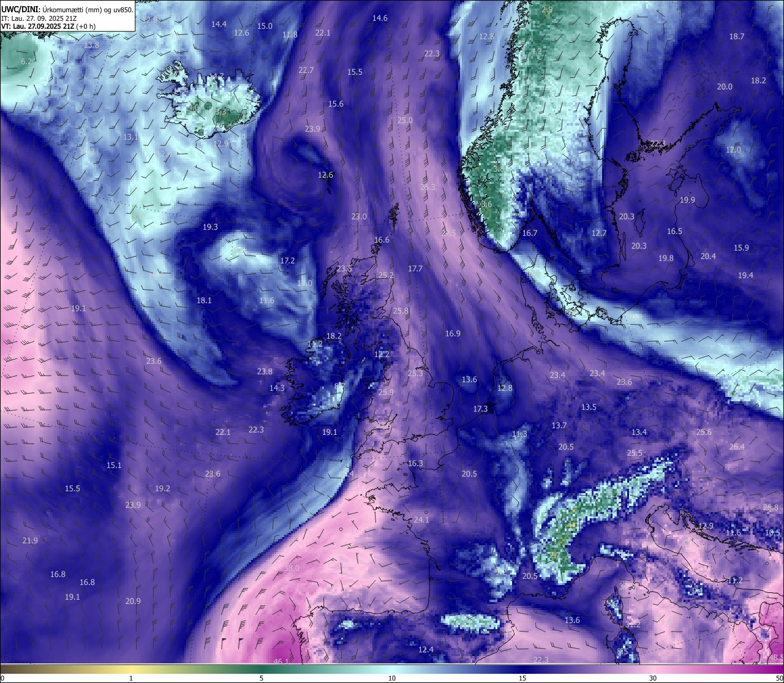Select the 17.2 value label

click(287, 260)
